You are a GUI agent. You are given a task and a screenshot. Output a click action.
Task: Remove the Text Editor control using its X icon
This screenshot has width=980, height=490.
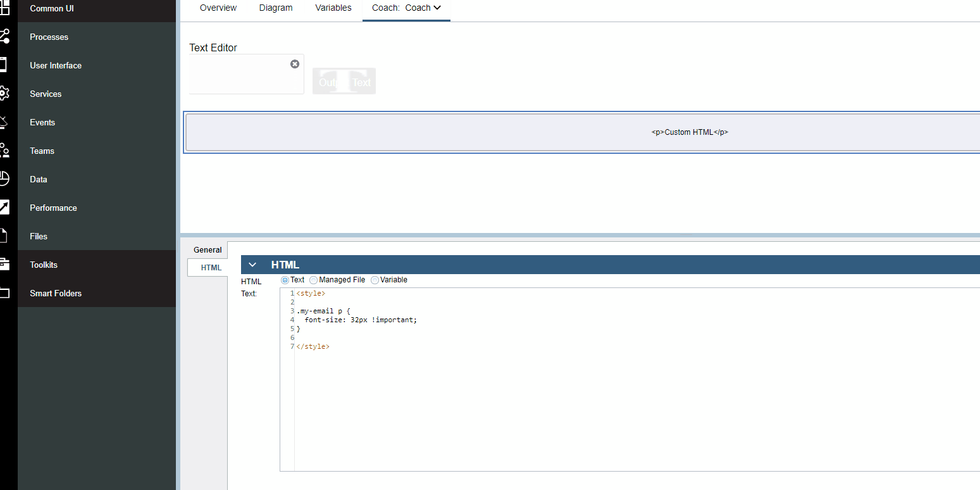click(x=295, y=64)
